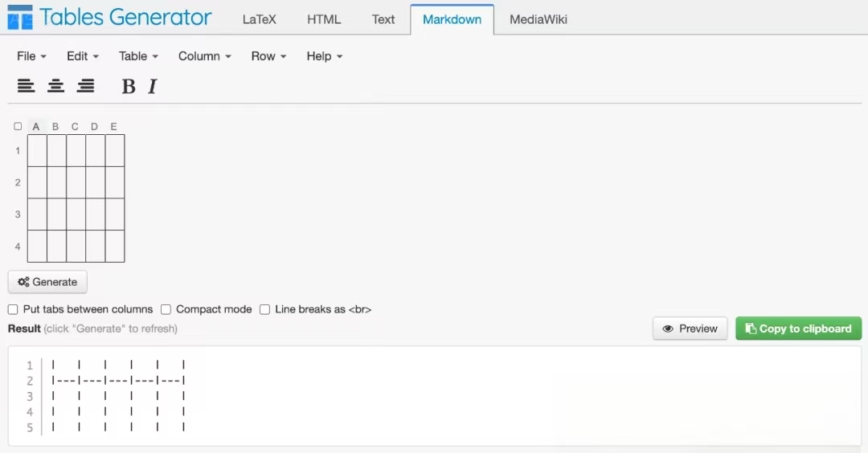Switch to the MediaWiki tab
This screenshot has width=868, height=453.
[x=538, y=19]
